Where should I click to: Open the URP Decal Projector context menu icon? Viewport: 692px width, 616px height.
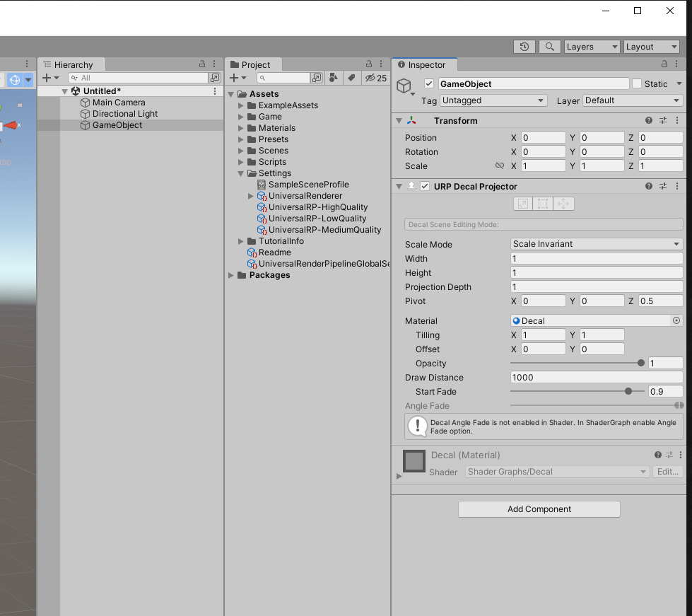click(x=677, y=186)
